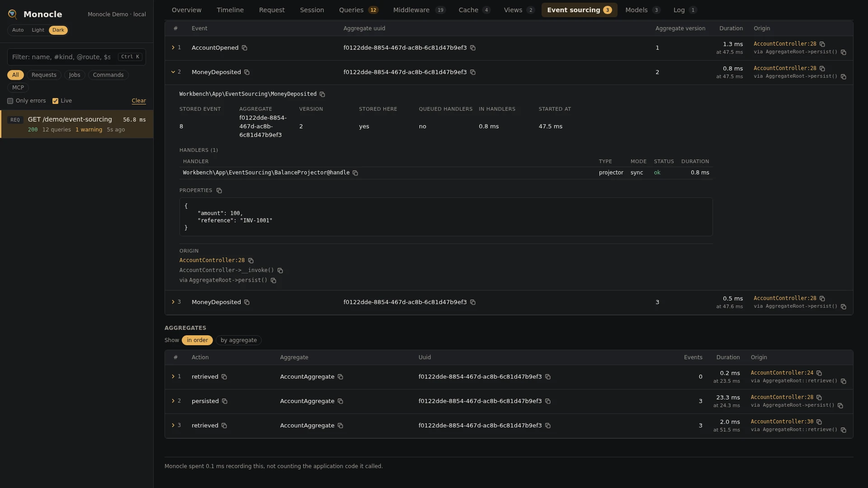
Task: Collapse event row 2 MoneyDeposited
Action: pyautogui.click(x=173, y=72)
